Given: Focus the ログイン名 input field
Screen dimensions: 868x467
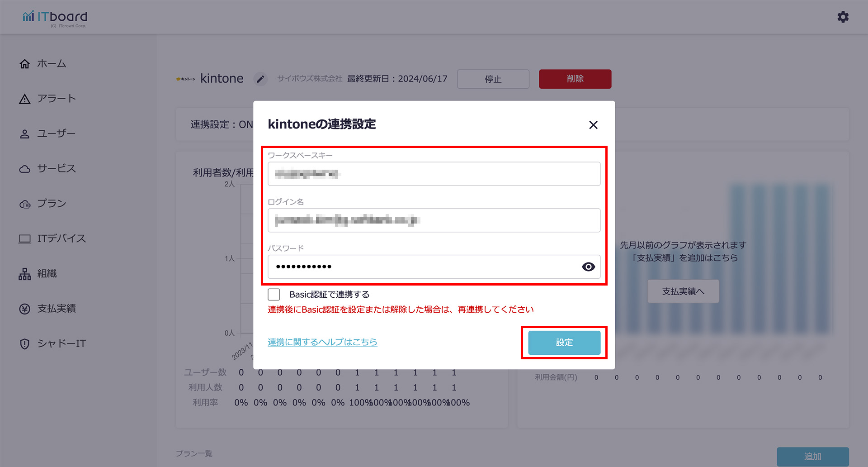Looking at the screenshot, I should point(434,220).
